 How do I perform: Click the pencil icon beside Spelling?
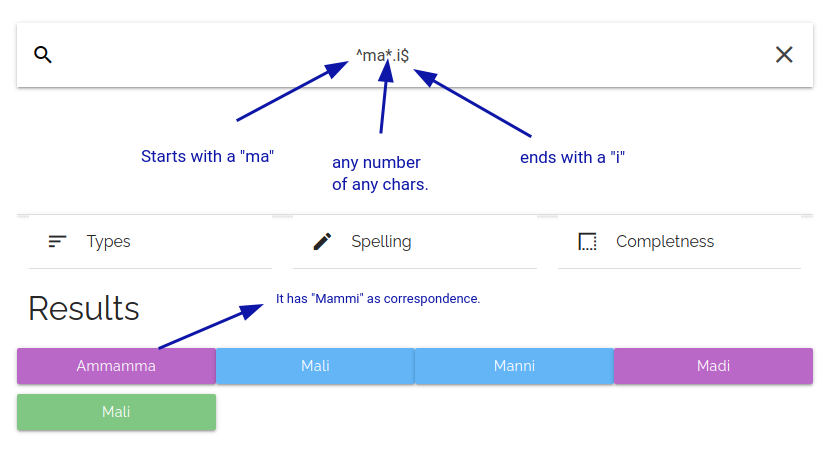pos(322,241)
